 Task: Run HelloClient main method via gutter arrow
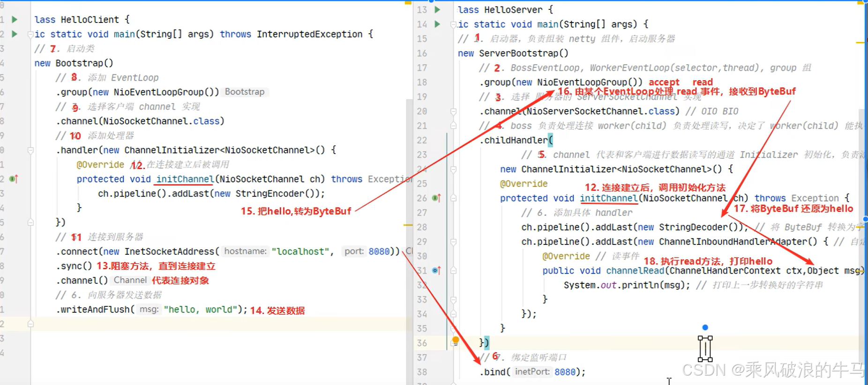15,34
